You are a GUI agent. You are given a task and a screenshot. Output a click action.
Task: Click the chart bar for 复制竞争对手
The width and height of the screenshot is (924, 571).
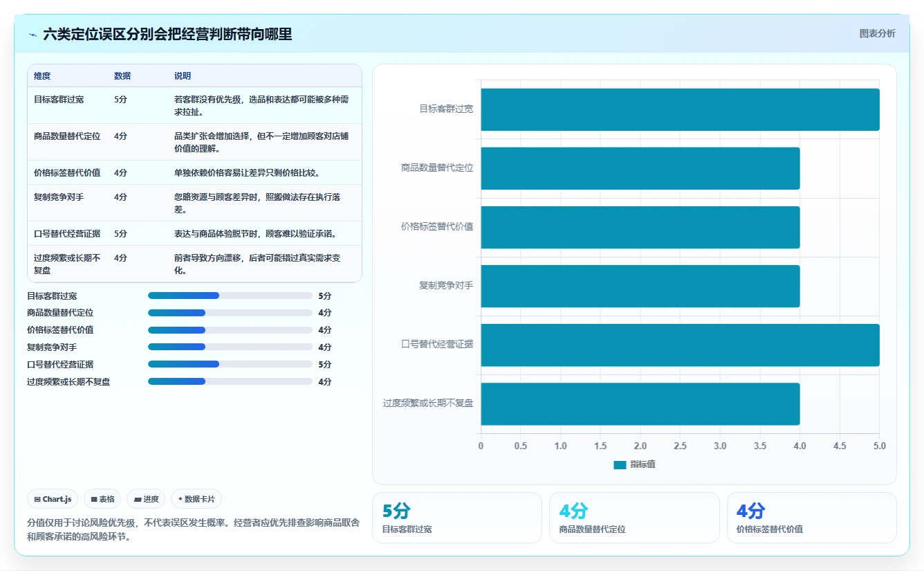640,286
